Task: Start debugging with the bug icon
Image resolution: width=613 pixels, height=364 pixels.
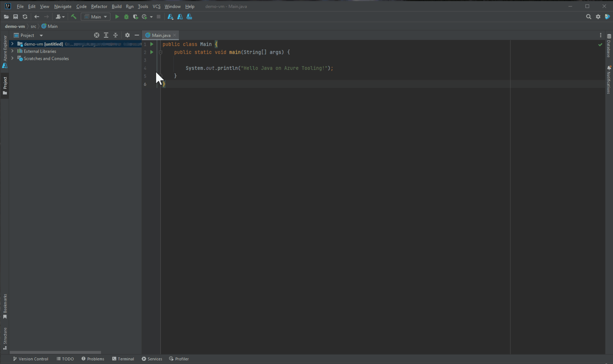Action: click(x=126, y=17)
